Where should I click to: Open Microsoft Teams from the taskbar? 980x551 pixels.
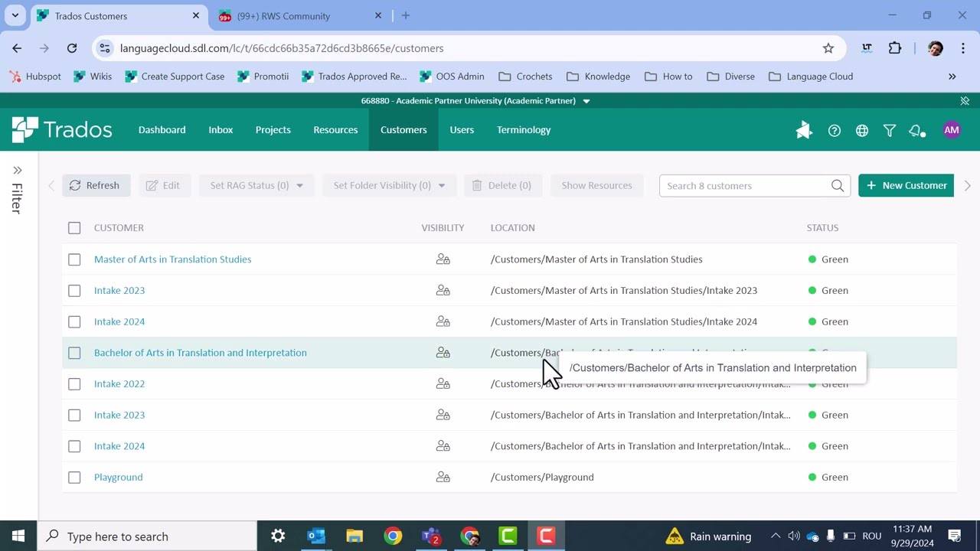click(431, 536)
